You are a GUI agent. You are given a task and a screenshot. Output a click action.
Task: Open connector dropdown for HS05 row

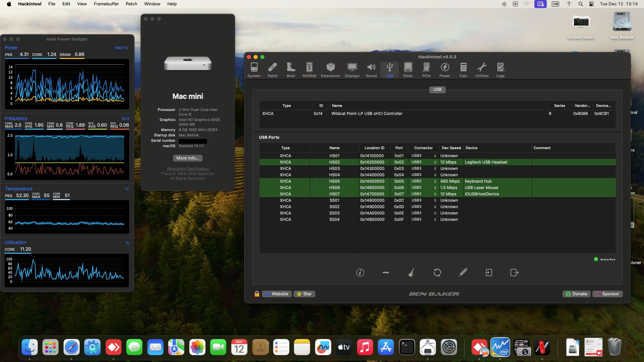point(424,181)
